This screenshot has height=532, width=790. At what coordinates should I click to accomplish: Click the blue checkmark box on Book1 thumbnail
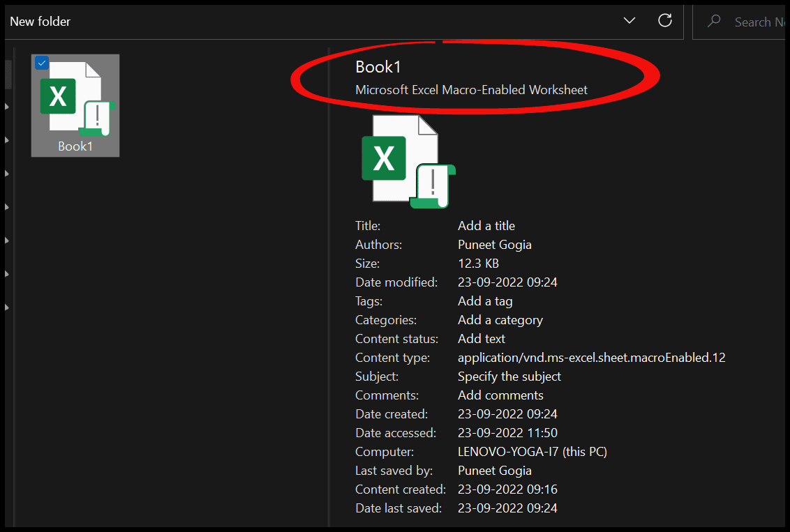pyautogui.click(x=42, y=63)
